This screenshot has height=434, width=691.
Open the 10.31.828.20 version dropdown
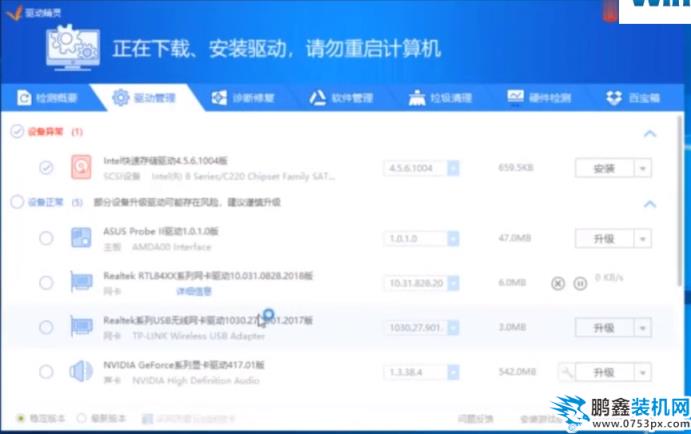coord(453,283)
